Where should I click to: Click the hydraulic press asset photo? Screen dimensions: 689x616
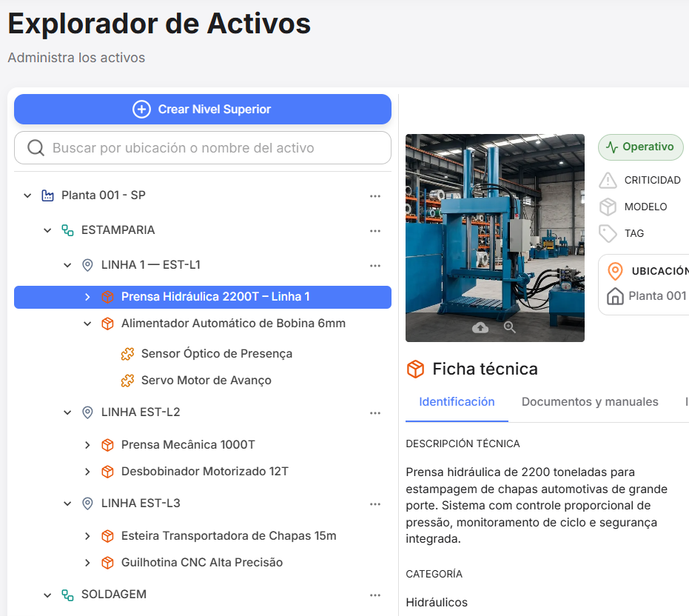point(495,238)
